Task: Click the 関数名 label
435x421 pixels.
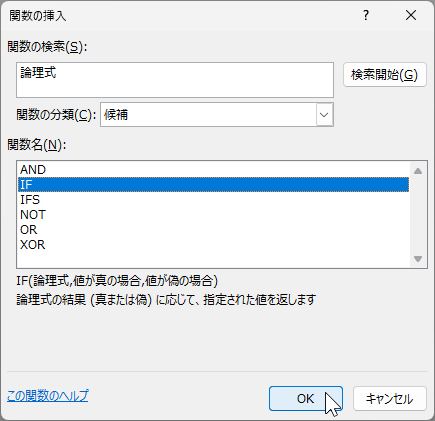Action: point(37,145)
